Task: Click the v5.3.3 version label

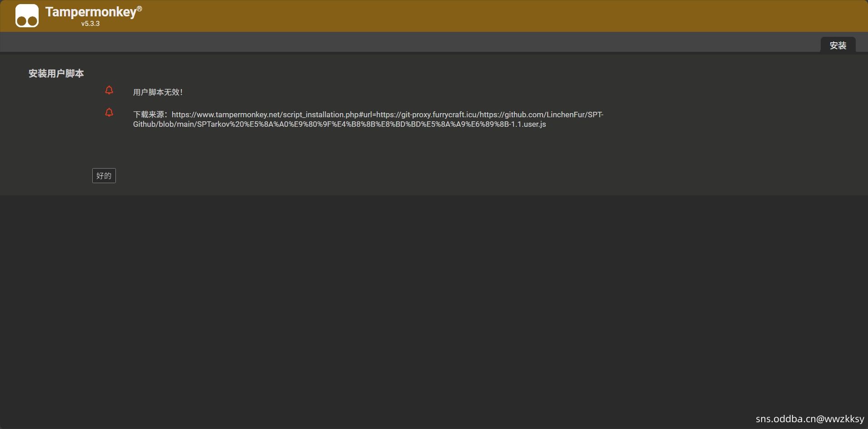Action: click(90, 24)
